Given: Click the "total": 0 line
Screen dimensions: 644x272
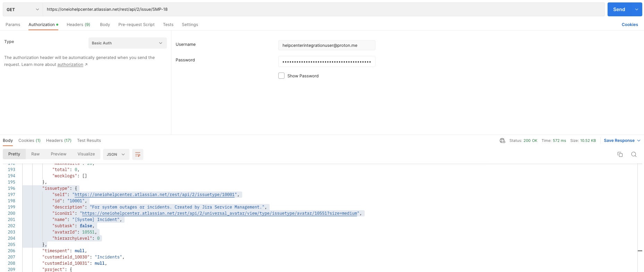Looking at the screenshot, I should click(x=66, y=170).
